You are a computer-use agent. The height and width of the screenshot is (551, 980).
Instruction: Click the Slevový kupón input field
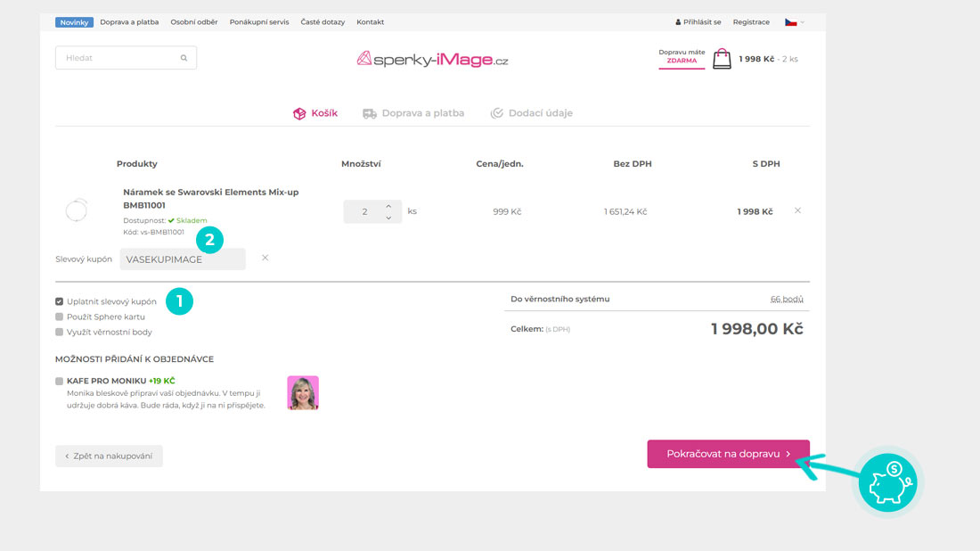pos(183,259)
